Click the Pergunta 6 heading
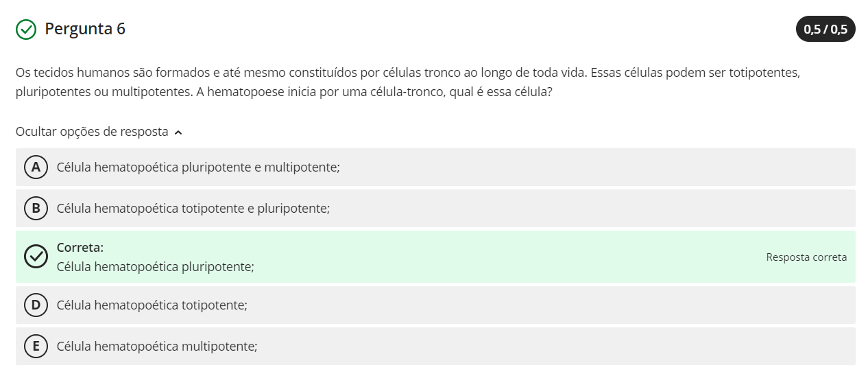This screenshot has width=868, height=374. coord(85,29)
